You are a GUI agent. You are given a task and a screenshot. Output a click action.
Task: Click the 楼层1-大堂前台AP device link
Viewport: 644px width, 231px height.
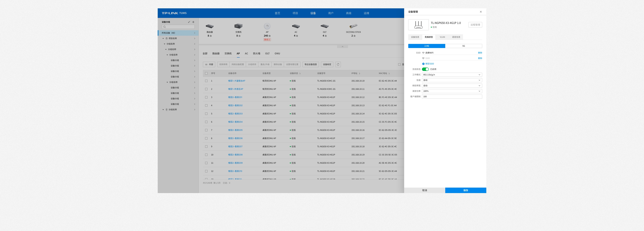pos(236,81)
